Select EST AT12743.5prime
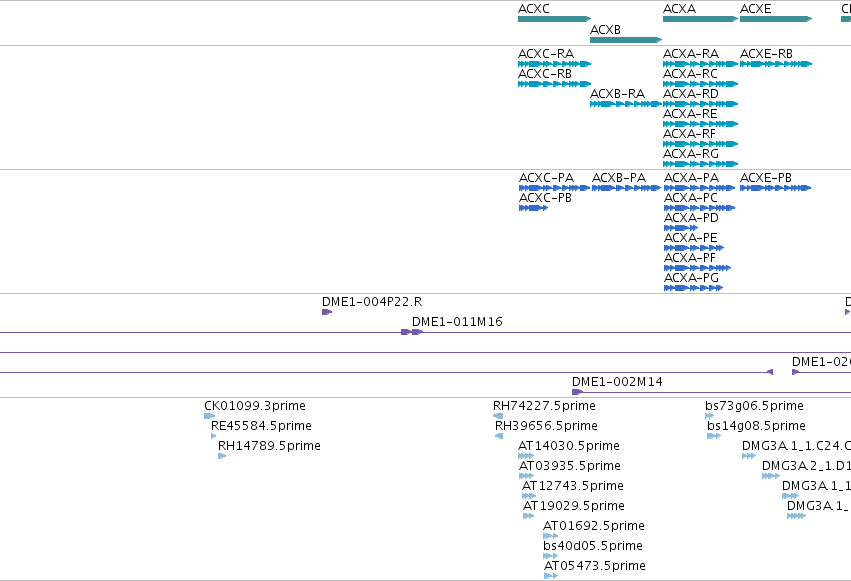The height and width of the screenshot is (581, 851). click(x=529, y=496)
